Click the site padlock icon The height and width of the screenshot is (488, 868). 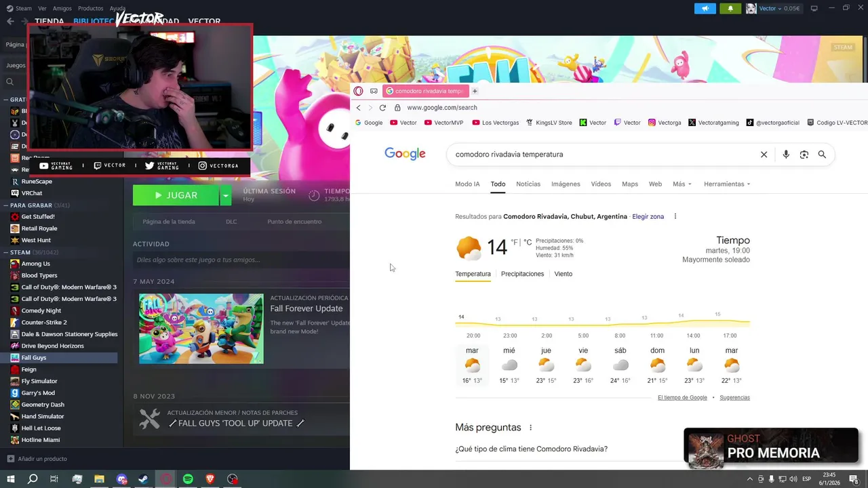point(397,108)
